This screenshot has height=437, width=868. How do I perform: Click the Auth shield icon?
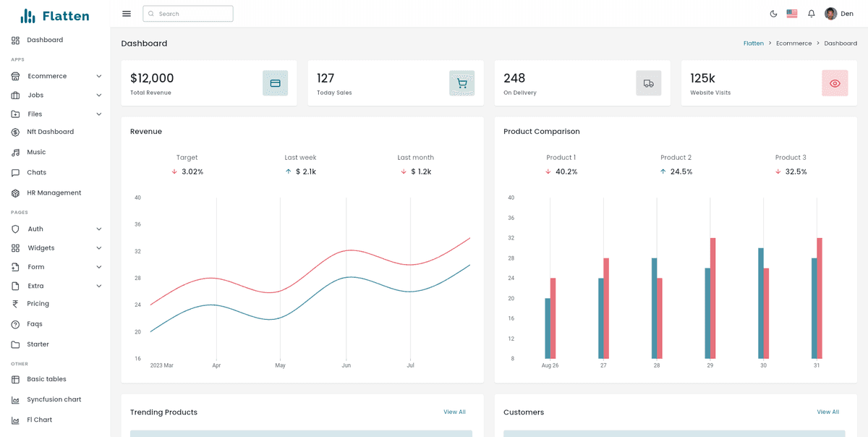pyautogui.click(x=16, y=229)
